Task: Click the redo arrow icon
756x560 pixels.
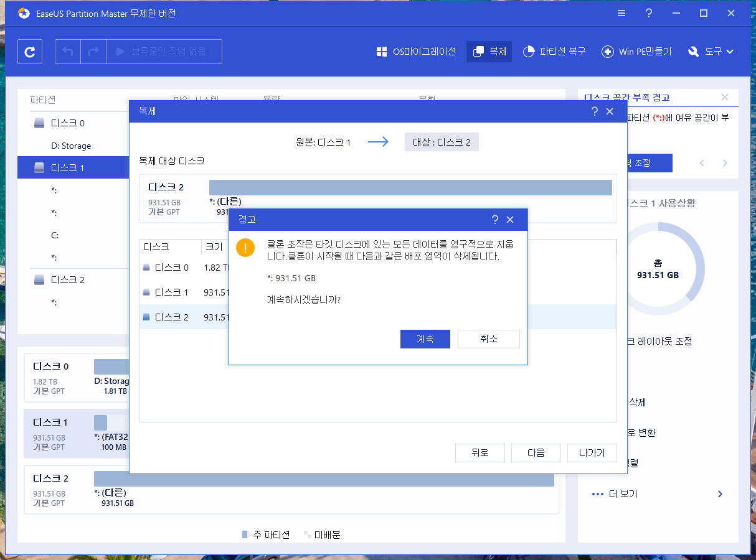Action: click(93, 52)
